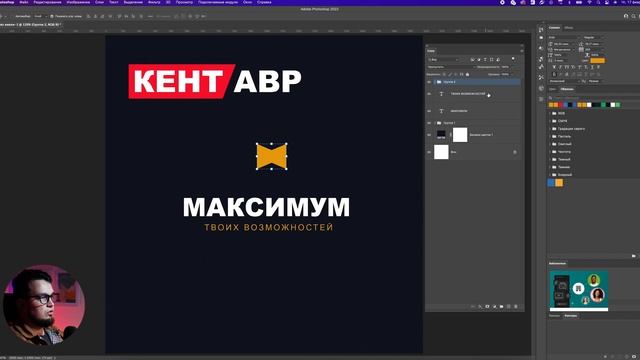Screen dimensions: 640x360
Task: Filter layers by smart objects icon
Action: [498, 60]
